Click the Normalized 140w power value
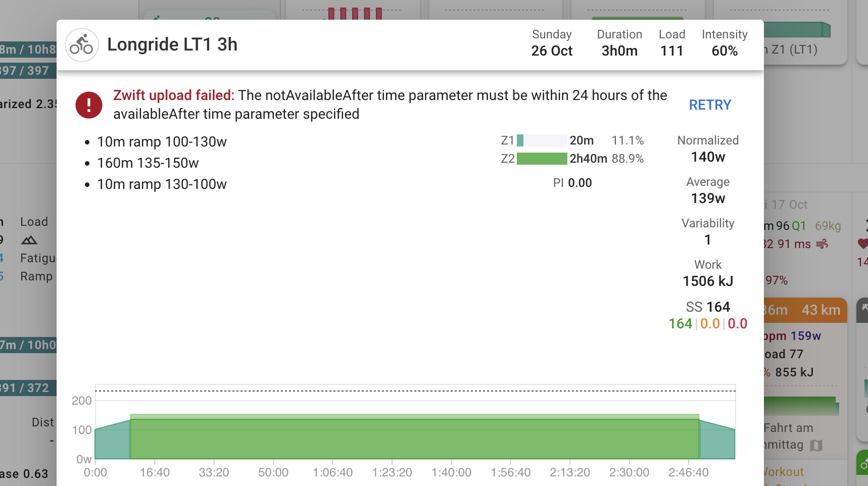This screenshot has height=486, width=868. [x=708, y=157]
